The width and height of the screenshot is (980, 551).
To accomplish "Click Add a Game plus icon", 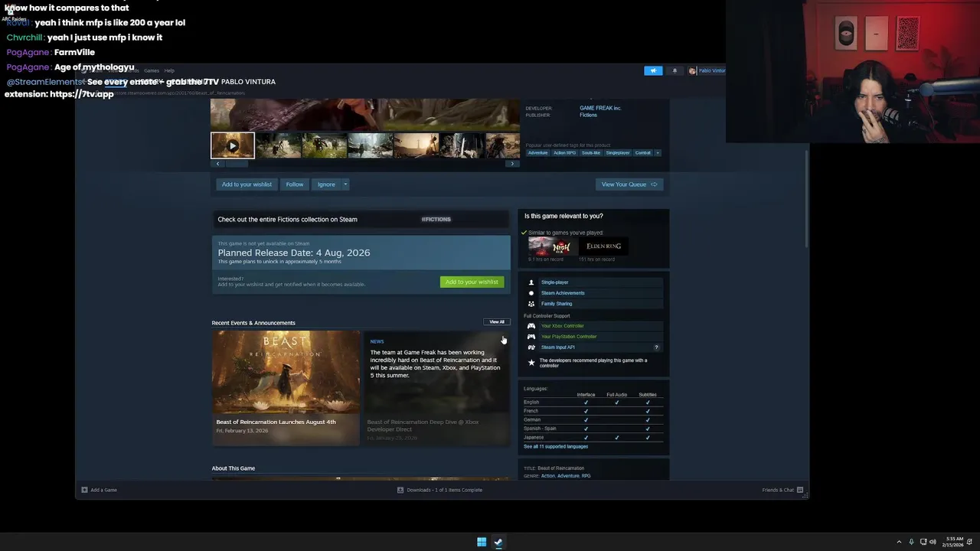I will [x=84, y=490].
